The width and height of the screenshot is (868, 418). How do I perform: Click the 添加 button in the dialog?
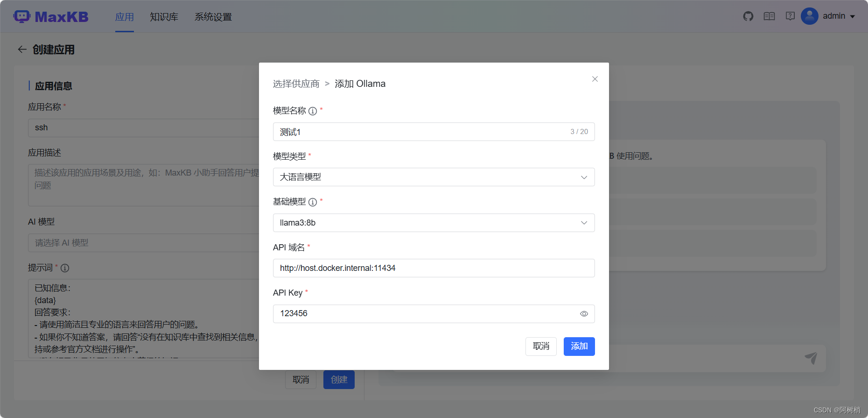[x=579, y=347]
